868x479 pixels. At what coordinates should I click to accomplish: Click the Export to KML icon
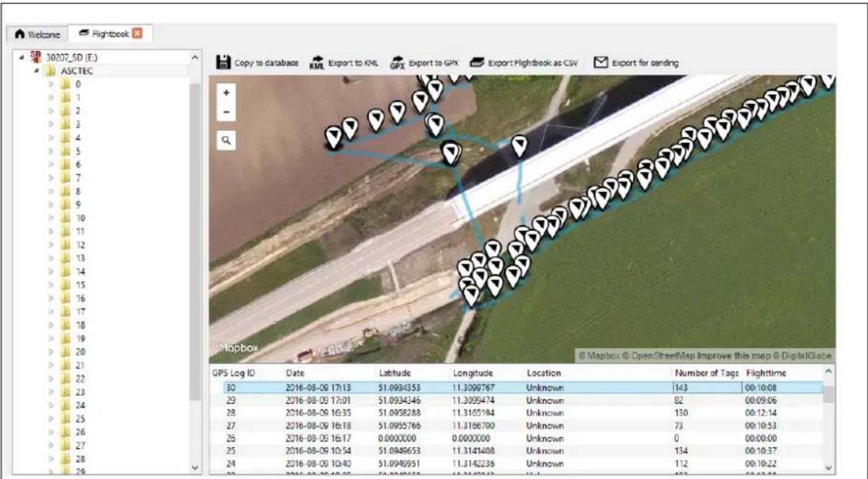(316, 63)
